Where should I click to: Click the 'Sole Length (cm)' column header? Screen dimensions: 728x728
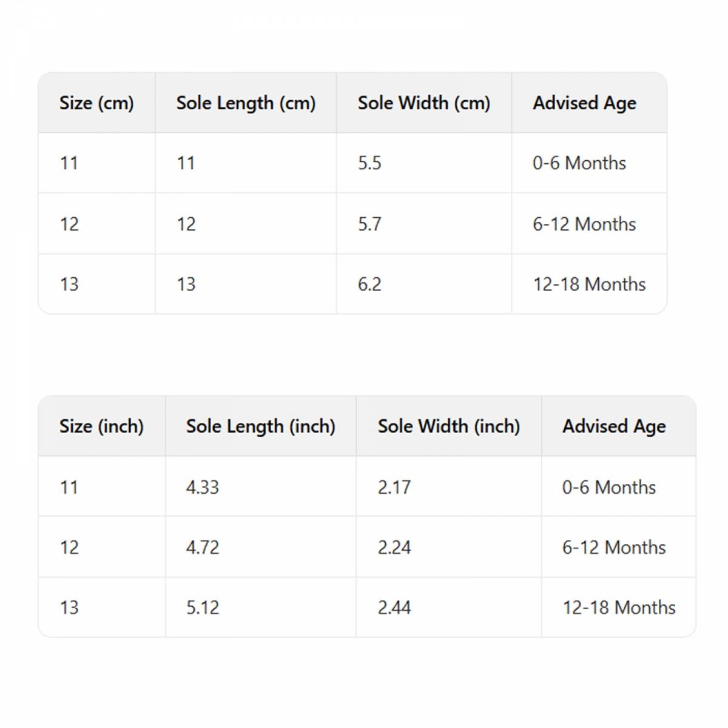pos(246,103)
